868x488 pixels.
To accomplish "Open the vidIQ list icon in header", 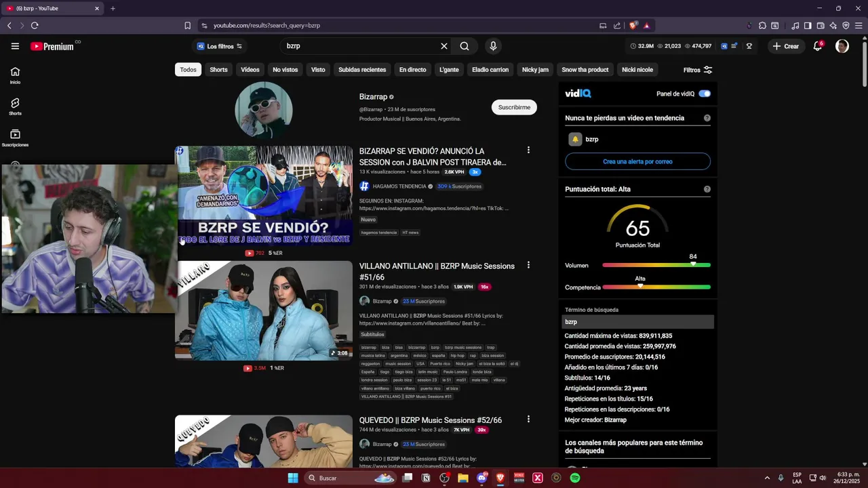I will 734,46.
